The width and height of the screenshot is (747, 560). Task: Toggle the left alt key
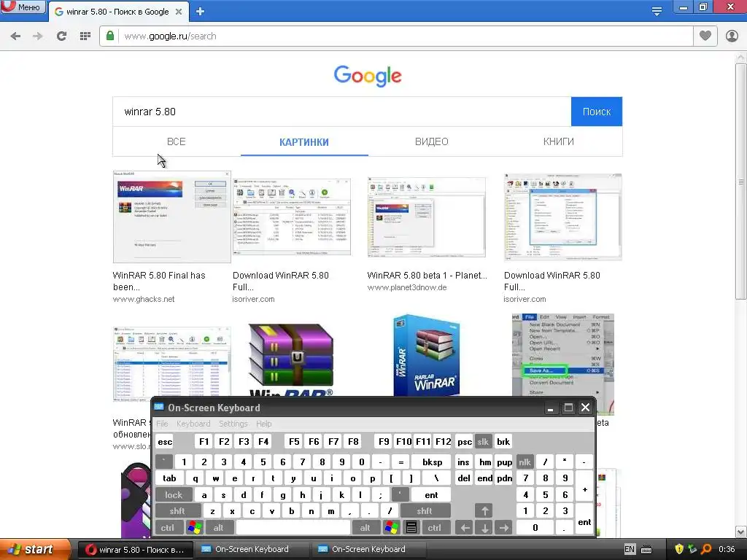218,528
